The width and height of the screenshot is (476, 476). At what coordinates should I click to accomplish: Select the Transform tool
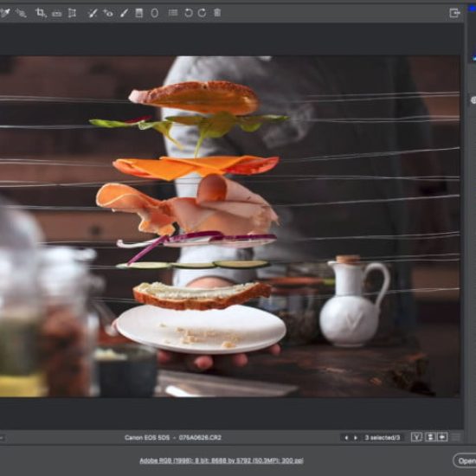72,13
